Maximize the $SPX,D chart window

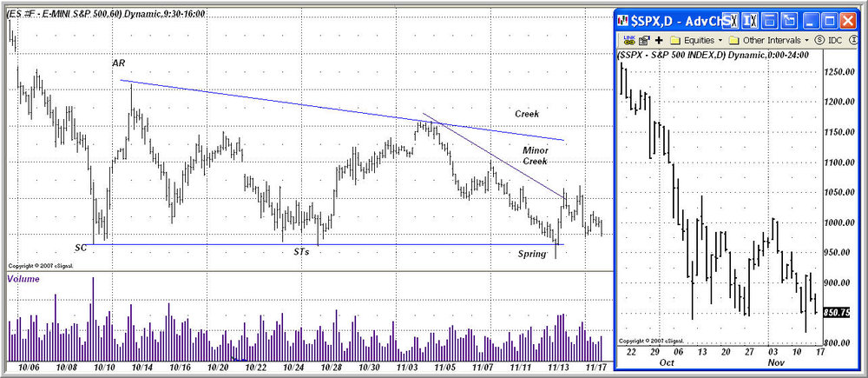[830, 21]
